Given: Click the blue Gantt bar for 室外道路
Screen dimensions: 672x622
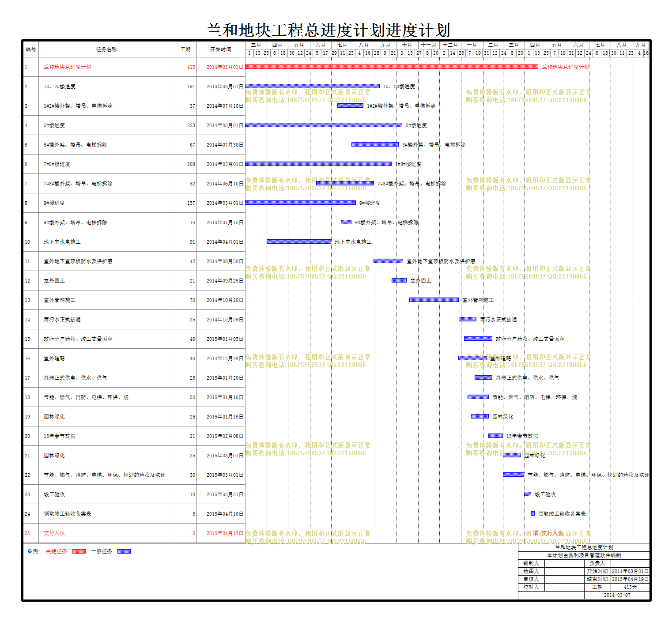Looking at the screenshot, I should pyautogui.click(x=472, y=358).
